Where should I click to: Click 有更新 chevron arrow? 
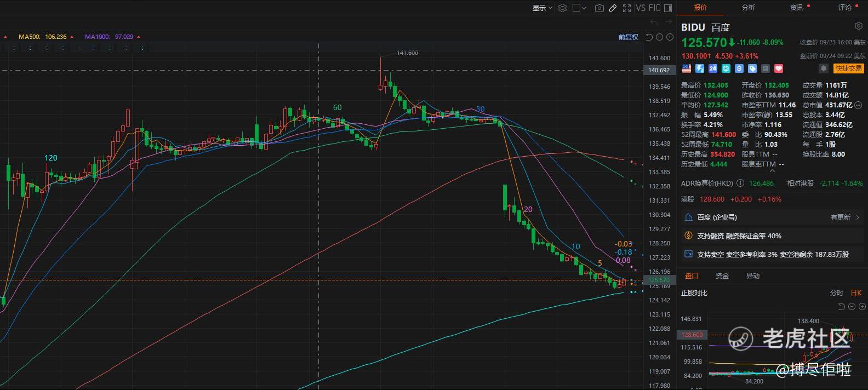click(858, 217)
